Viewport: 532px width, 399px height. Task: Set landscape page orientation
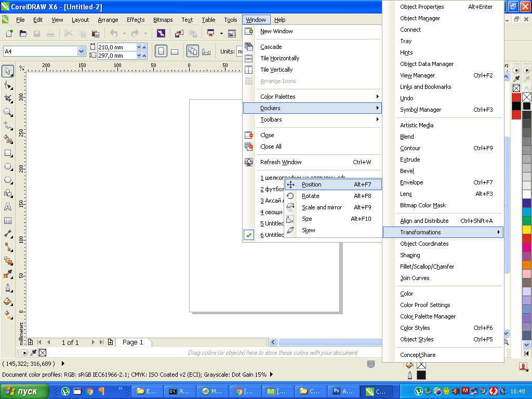[175, 51]
